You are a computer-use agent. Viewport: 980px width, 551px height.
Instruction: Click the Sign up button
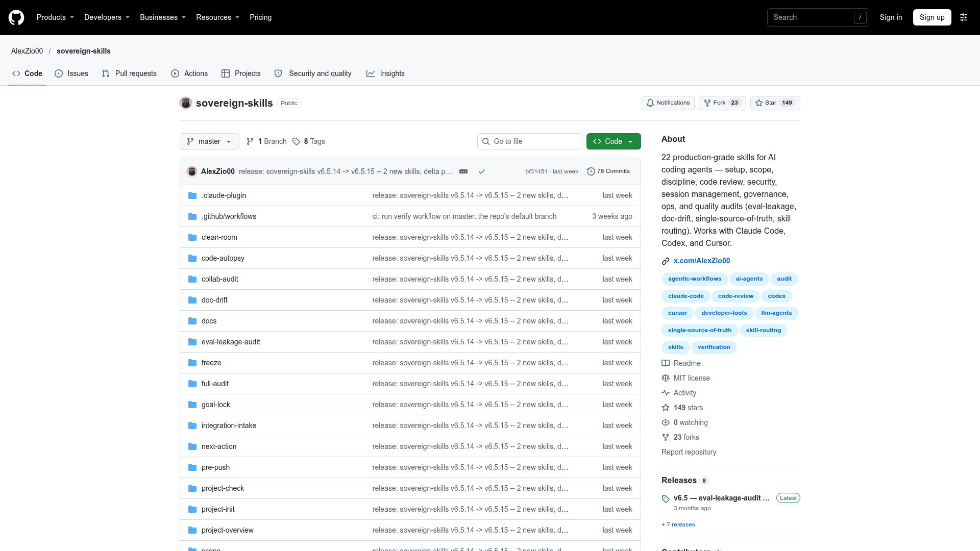coord(932,17)
